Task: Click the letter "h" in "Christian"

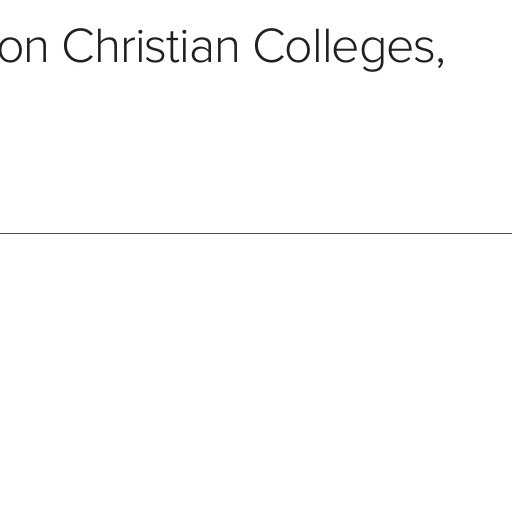Action: 110,46
